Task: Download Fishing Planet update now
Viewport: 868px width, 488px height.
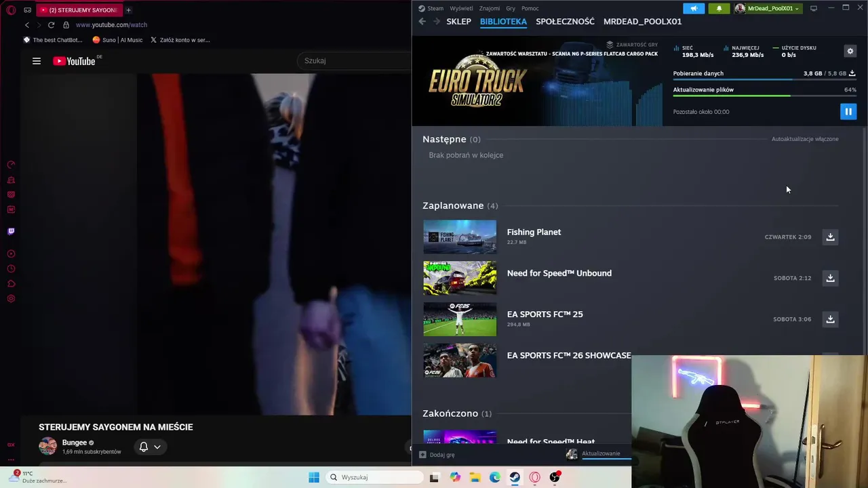Action: tap(830, 237)
